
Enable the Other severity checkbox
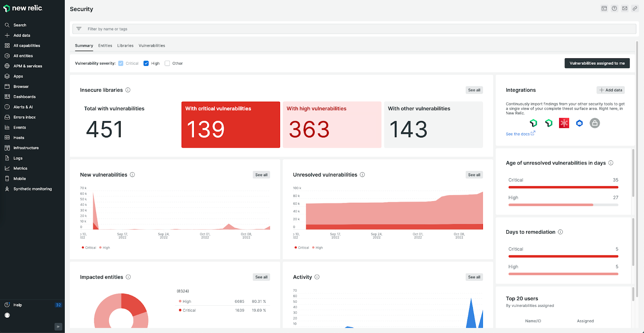[167, 64]
